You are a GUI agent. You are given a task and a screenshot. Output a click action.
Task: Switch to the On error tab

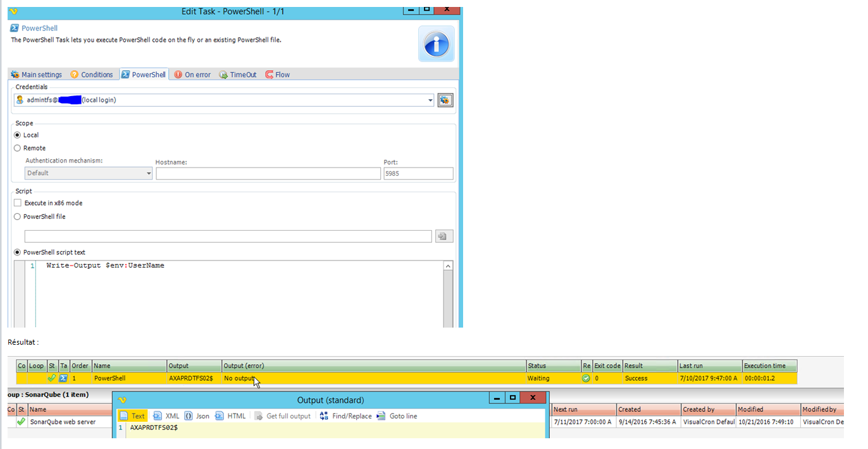click(x=192, y=75)
